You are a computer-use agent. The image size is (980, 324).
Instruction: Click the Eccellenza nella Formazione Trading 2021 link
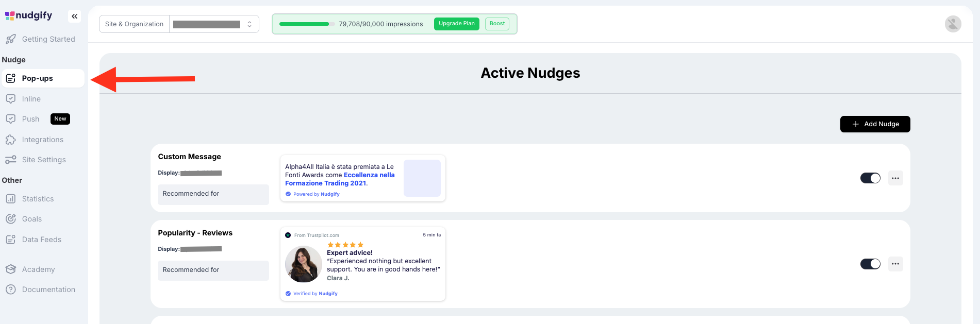point(340,179)
